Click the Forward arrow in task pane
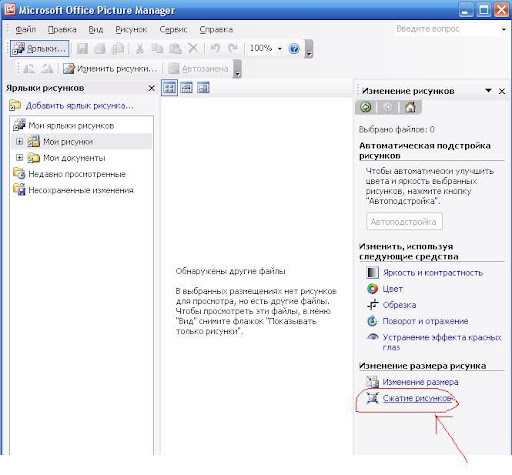 387,107
